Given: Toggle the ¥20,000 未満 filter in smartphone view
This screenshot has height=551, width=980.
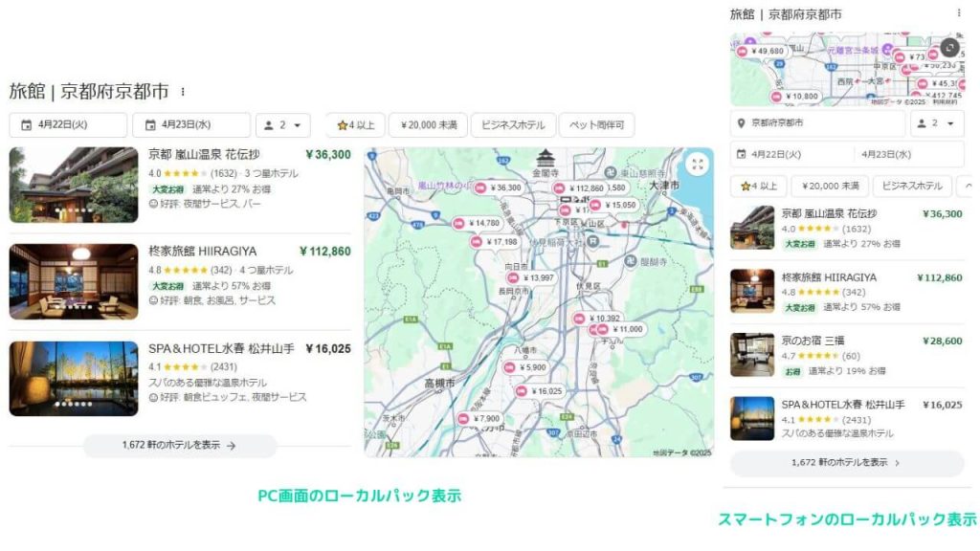Looking at the screenshot, I should (830, 187).
